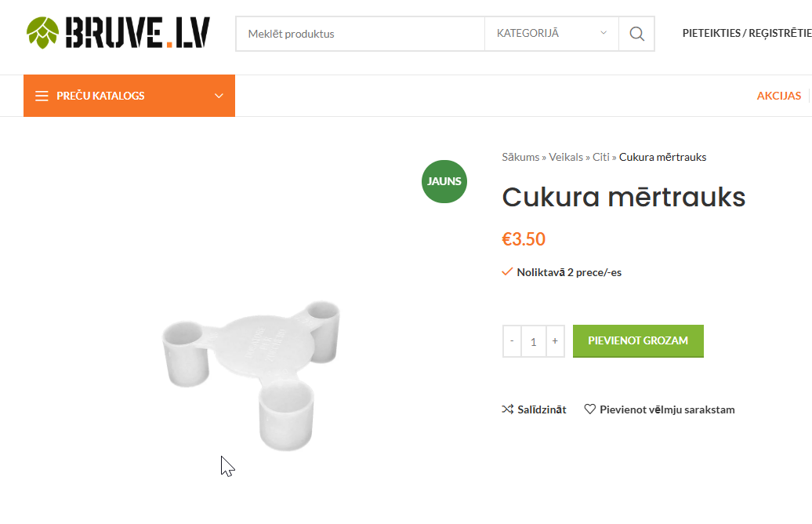Click the Bruve.lv hop logo

click(x=118, y=33)
